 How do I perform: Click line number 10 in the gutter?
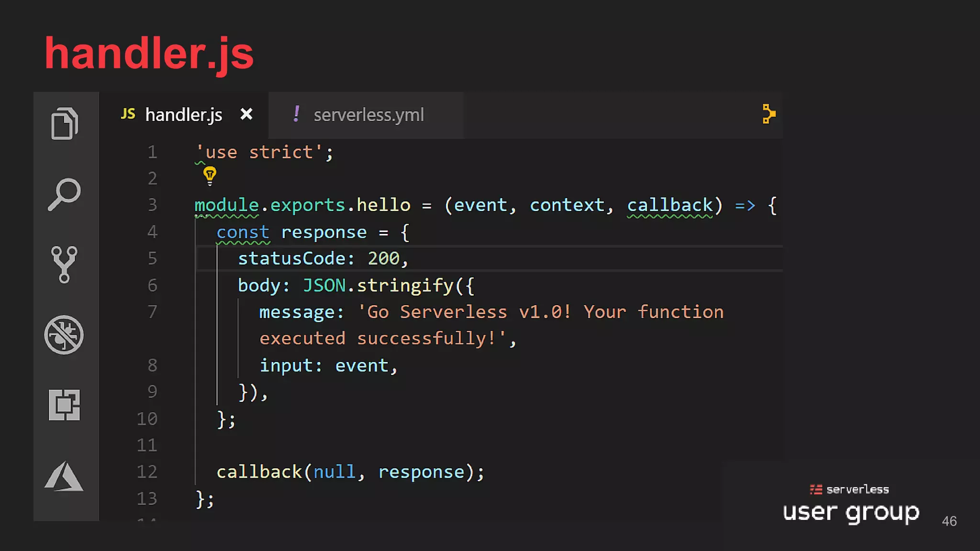click(x=147, y=419)
